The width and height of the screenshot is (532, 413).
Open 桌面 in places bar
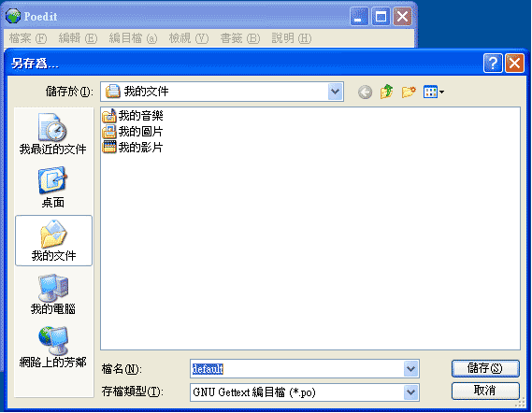click(x=53, y=188)
